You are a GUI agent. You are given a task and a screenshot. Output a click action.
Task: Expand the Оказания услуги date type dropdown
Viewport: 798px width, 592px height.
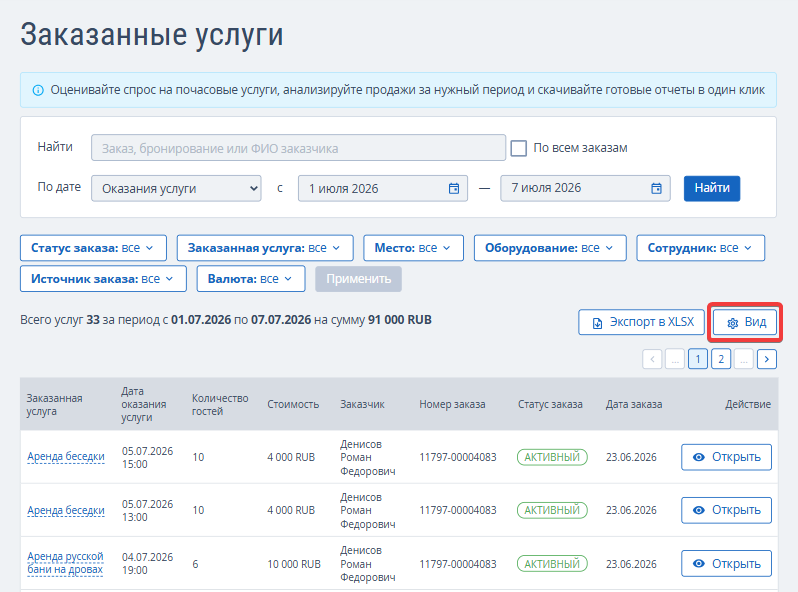click(x=176, y=188)
